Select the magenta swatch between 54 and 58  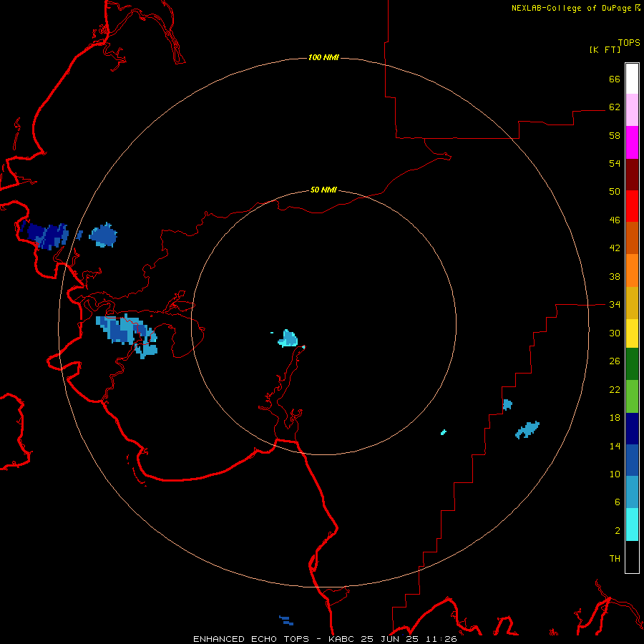[632, 142]
